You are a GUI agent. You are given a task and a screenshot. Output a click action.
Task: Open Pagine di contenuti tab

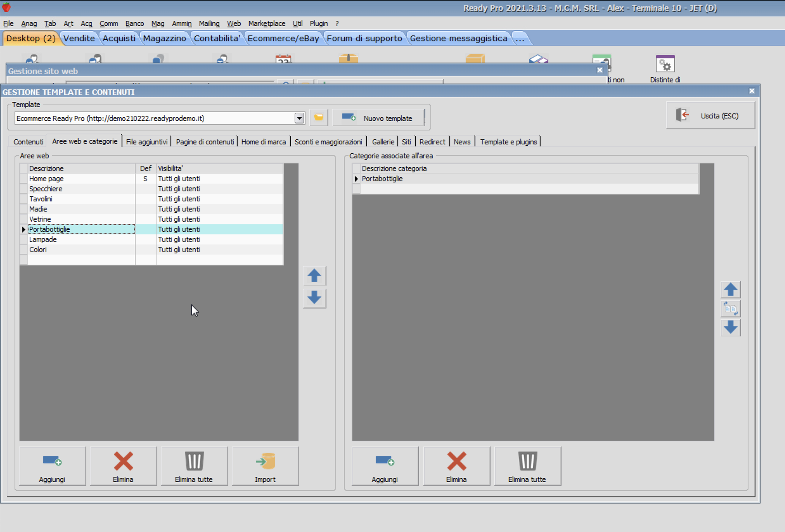(x=205, y=142)
